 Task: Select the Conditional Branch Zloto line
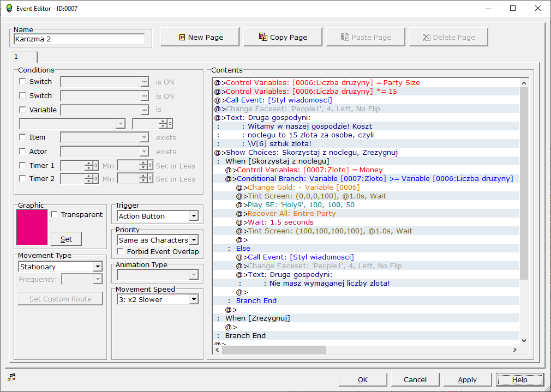tap(366, 178)
